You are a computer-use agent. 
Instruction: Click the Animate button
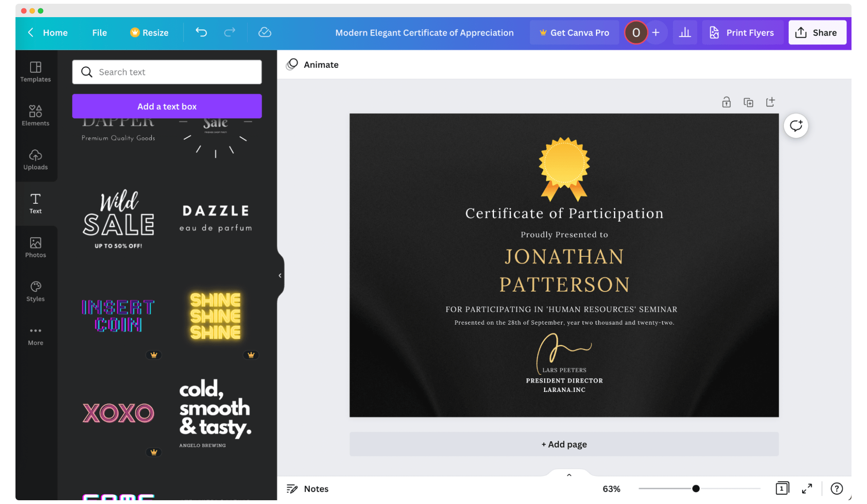click(x=312, y=64)
